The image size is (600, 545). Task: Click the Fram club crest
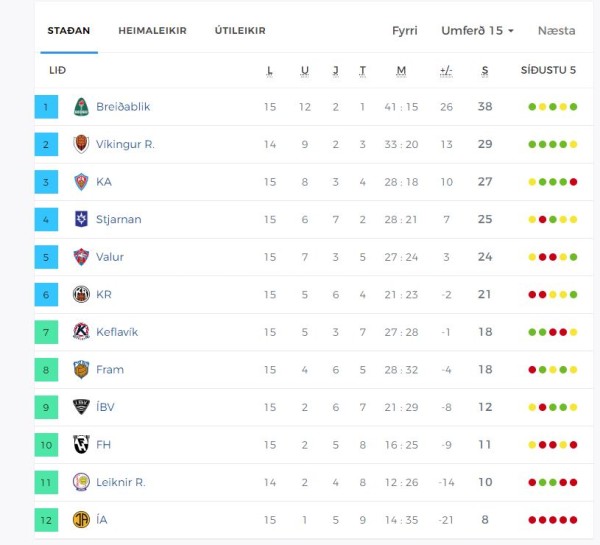[x=81, y=369]
